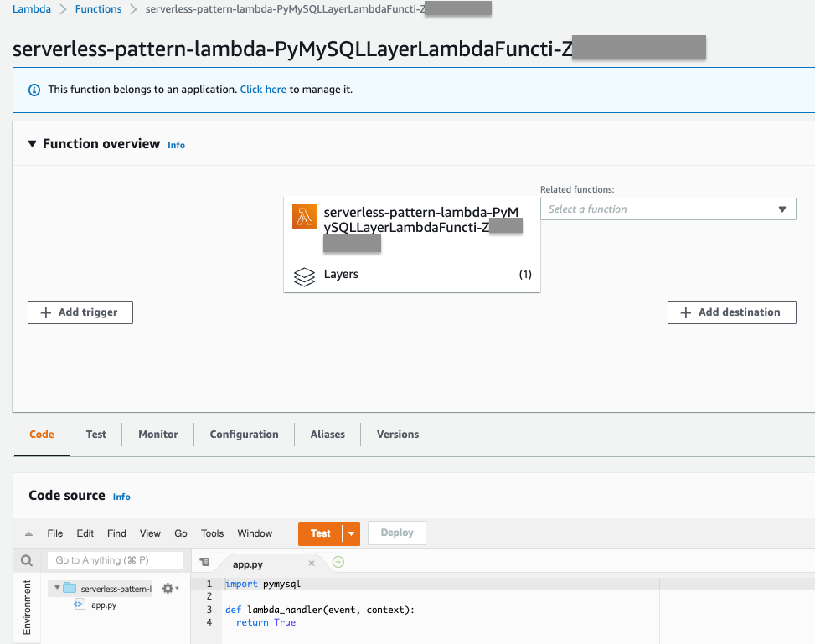Select app.py in the file tree
This screenshot has width=815, height=644.
(104, 605)
